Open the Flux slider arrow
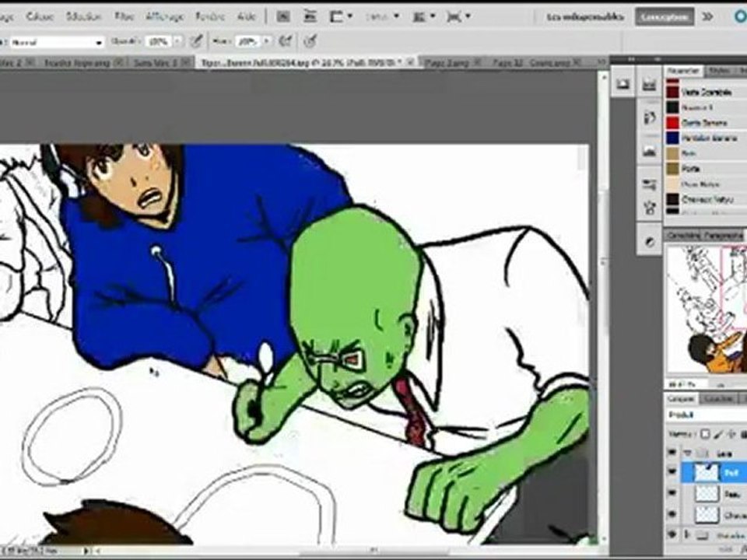747x560 pixels. [267, 42]
